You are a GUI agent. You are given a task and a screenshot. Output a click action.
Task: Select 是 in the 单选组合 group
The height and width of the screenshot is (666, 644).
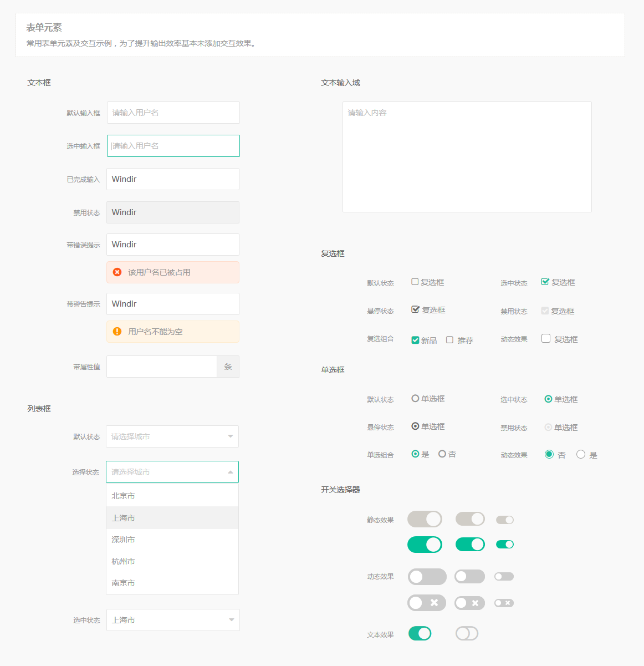click(x=415, y=454)
